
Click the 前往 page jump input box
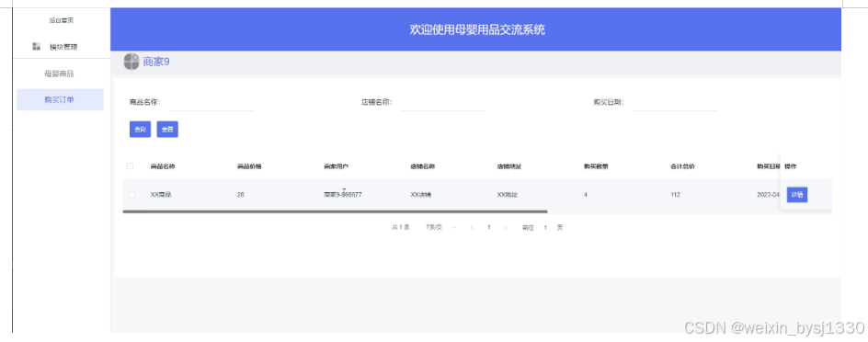click(x=545, y=227)
